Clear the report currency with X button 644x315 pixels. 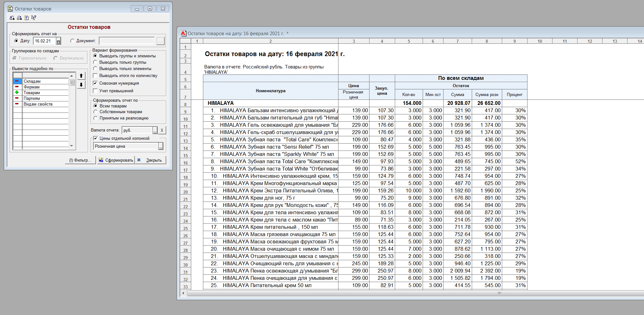pos(162,130)
